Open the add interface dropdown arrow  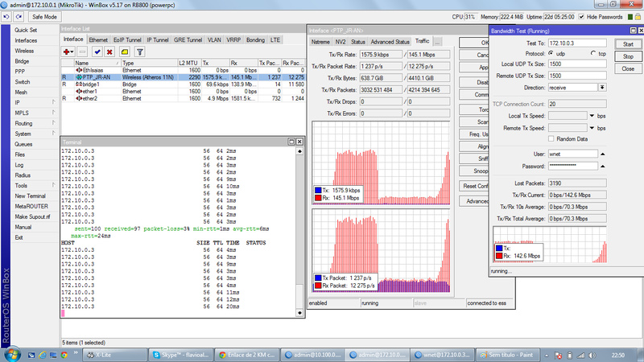click(x=72, y=52)
